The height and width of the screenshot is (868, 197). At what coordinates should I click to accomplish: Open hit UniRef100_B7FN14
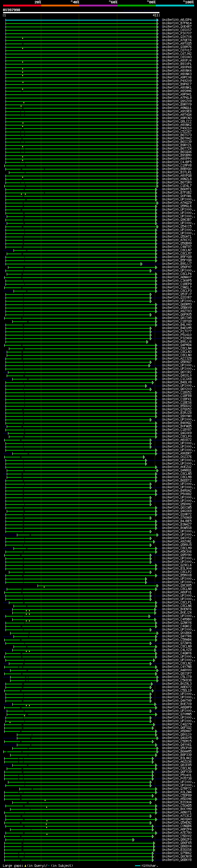click(x=177, y=23)
